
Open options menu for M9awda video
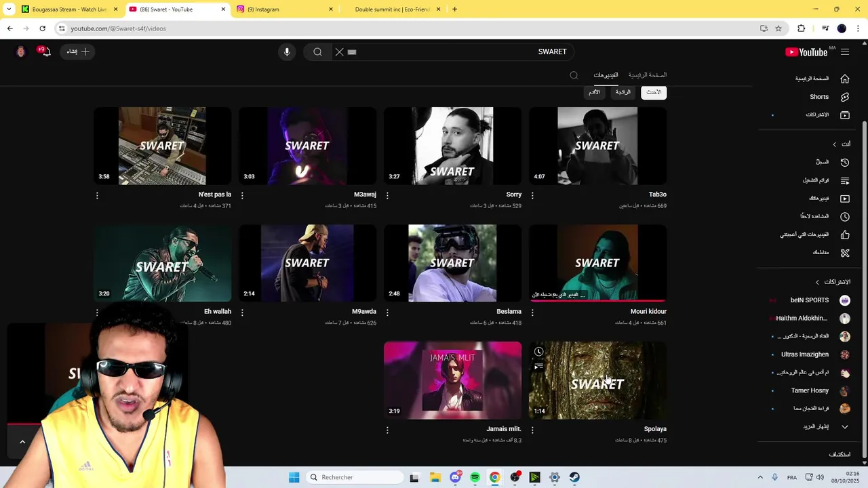[x=242, y=312]
